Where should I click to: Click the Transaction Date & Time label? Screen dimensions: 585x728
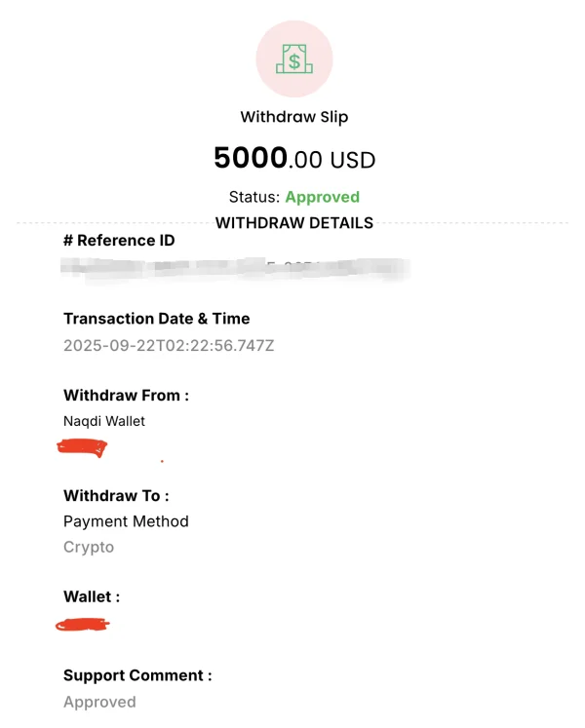(156, 319)
